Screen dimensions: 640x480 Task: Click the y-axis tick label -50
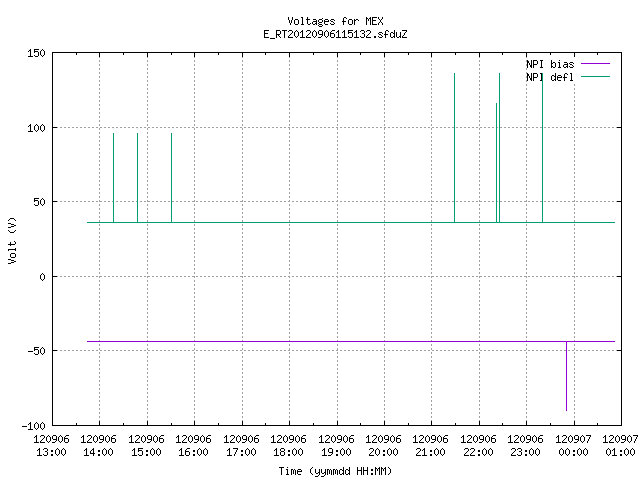click(36, 351)
